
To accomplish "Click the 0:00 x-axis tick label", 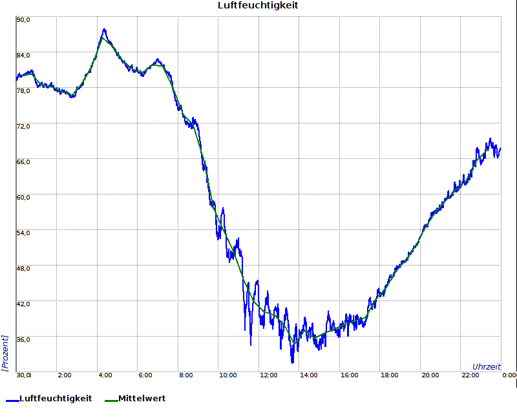I will (x=509, y=375).
